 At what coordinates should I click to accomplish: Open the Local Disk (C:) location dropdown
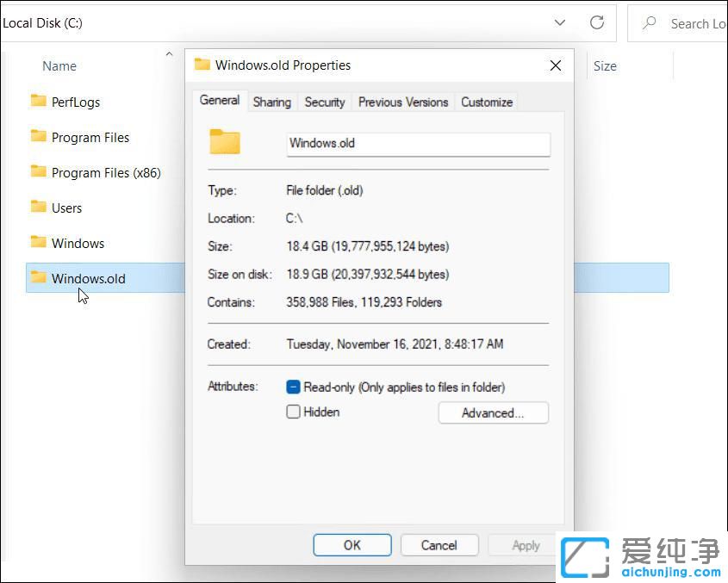(x=559, y=23)
